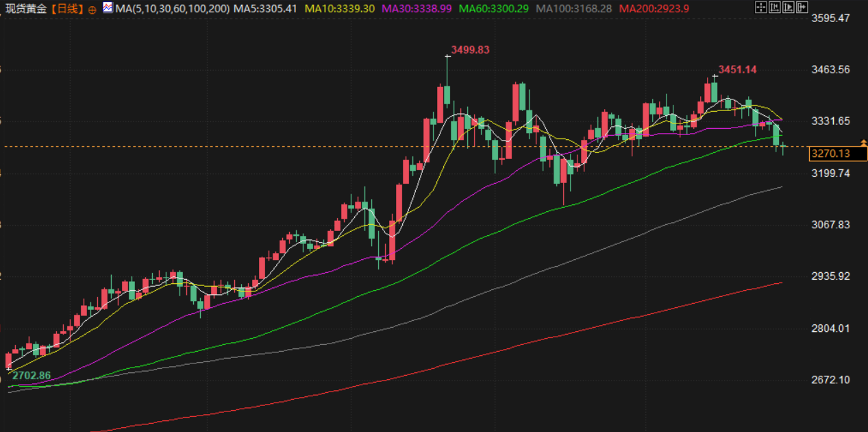The image size is (868, 432).
Task: Select the 日线 period label
Action: click(67, 9)
